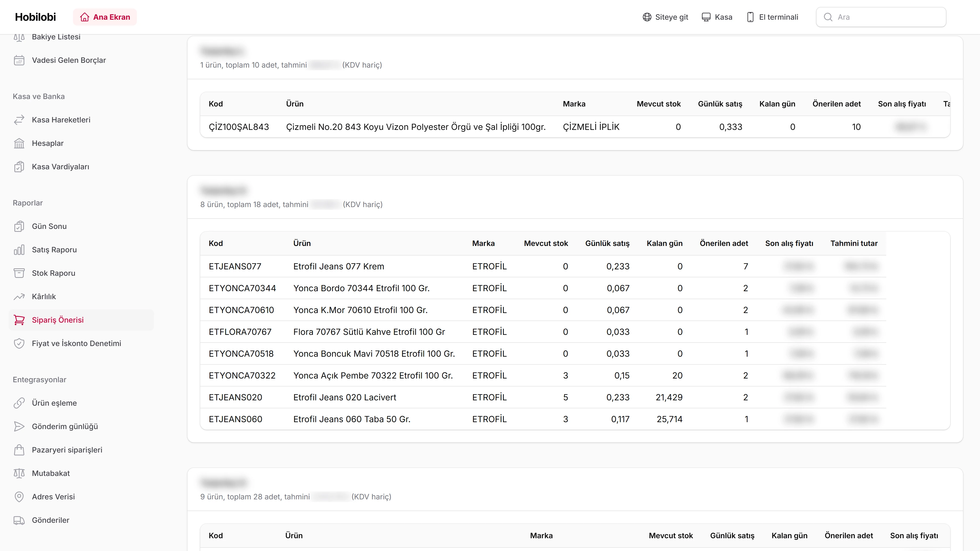Click 'Etrofil Jeans 060 Taba 50 Gr.' row
This screenshot has width=980, height=551.
tap(543, 419)
